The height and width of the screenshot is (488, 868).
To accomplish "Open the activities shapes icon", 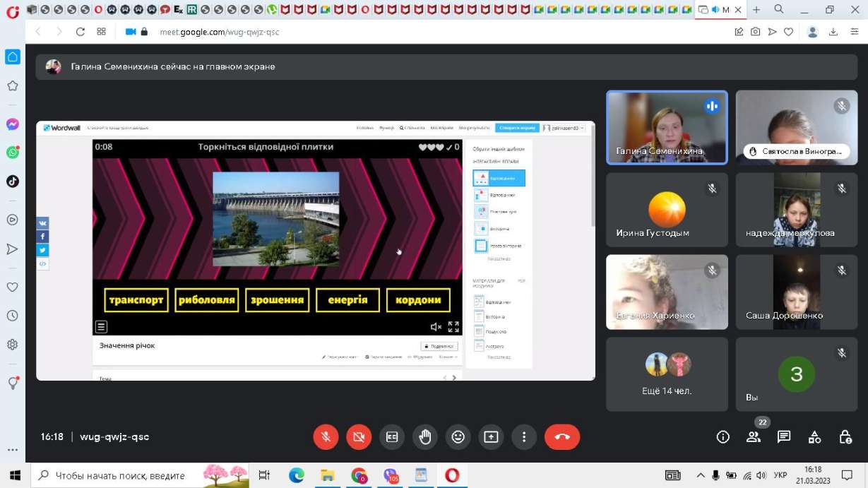I will 814,437.
